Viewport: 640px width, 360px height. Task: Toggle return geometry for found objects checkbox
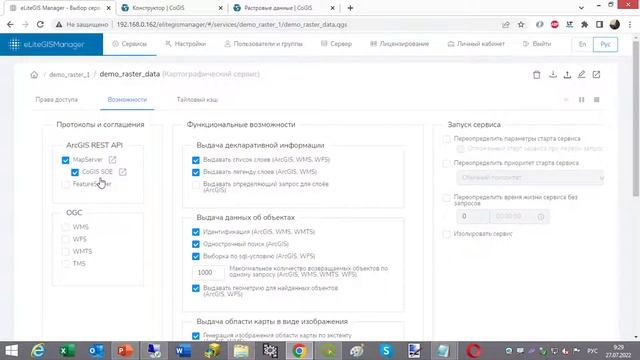pyautogui.click(x=196, y=289)
